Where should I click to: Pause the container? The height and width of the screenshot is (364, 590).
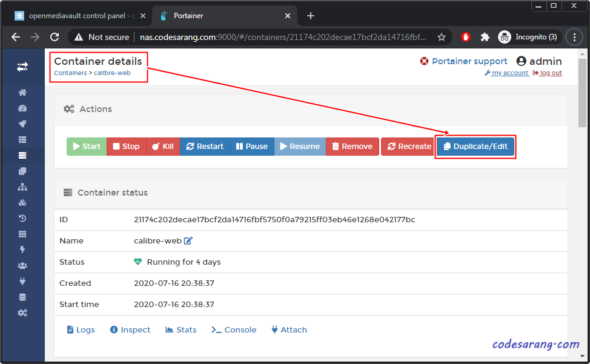(x=252, y=147)
